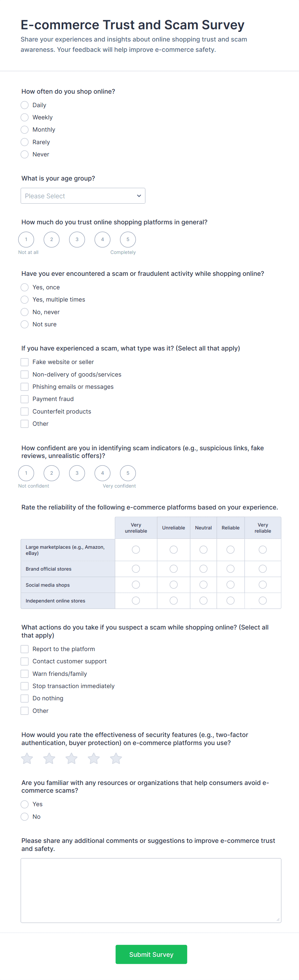Mark Brand official stores as Reliable

230,569
